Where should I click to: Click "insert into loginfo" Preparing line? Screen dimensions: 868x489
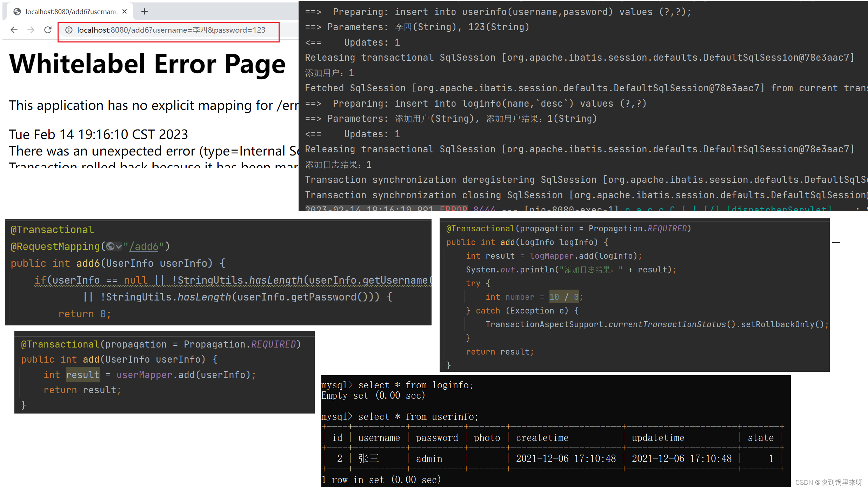click(475, 104)
